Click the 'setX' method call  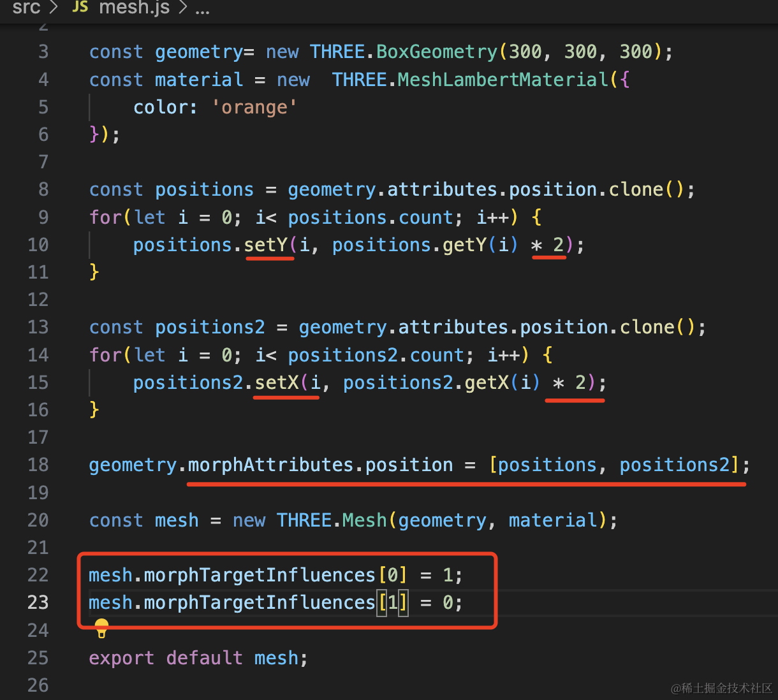point(277,383)
